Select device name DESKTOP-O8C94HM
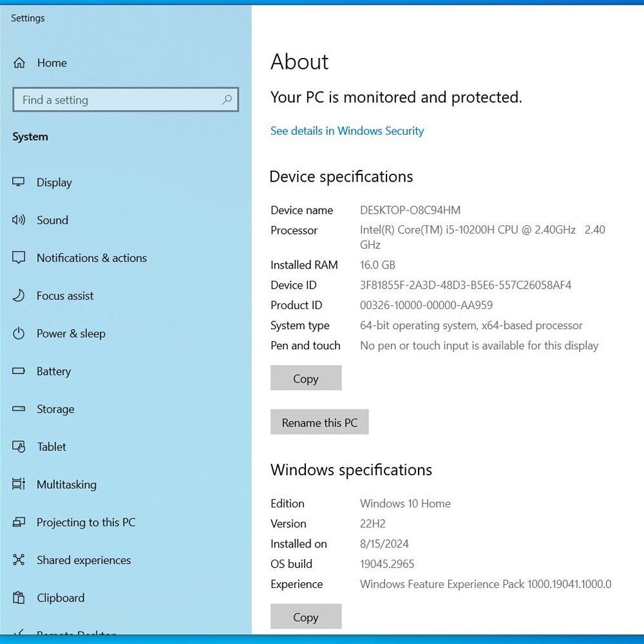The height and width of the screenshot is (644, 644). click(x=410, y=211)
